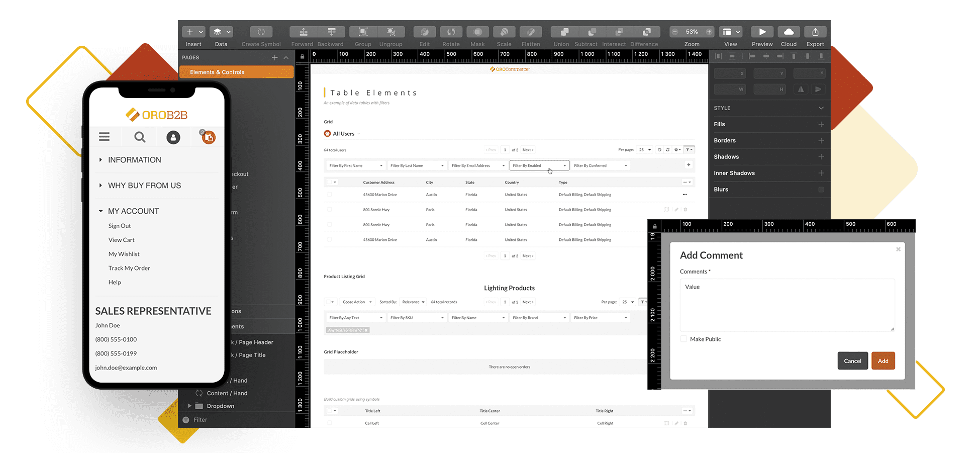Tap View Cart in phone menu
Screen dimensions: 980x453
pos(122,240)
